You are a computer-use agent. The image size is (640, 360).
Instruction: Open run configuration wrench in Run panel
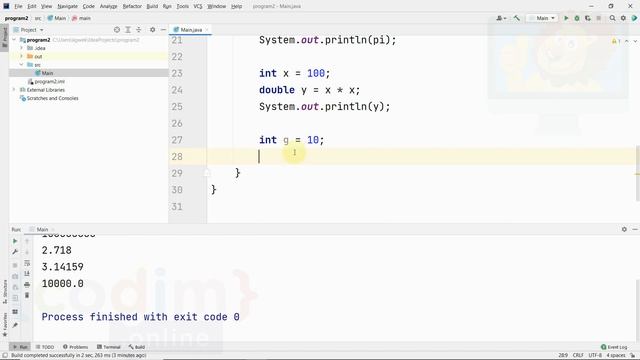pos(15,252)
